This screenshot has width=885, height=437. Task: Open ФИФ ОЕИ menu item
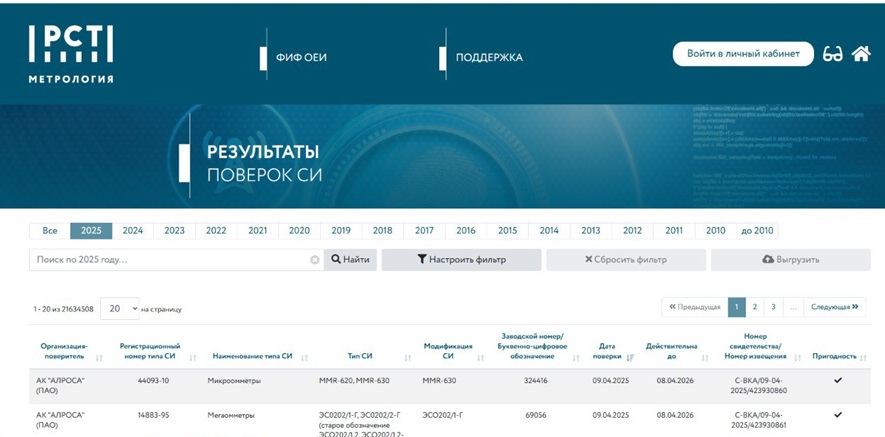pyautogui.click(x=301, y=57)
